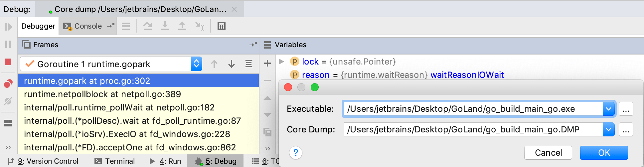This screenshot has height=167, width=644.
Task: Open the Evaluate Expression calculator icon
Action: [221, 26]
